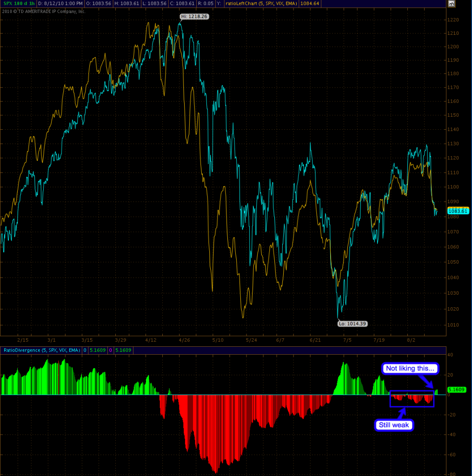
Task: Click the current price tag 1083.61
Action: [458, 211]
